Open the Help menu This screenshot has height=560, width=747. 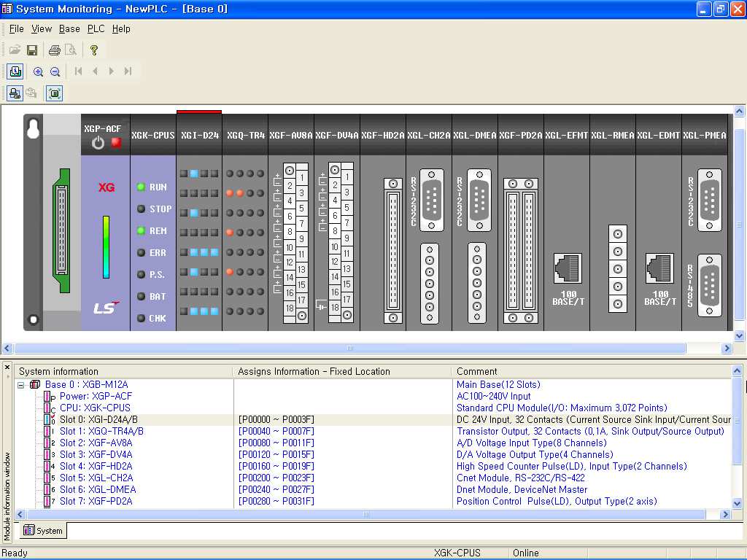tap(121, 28)
